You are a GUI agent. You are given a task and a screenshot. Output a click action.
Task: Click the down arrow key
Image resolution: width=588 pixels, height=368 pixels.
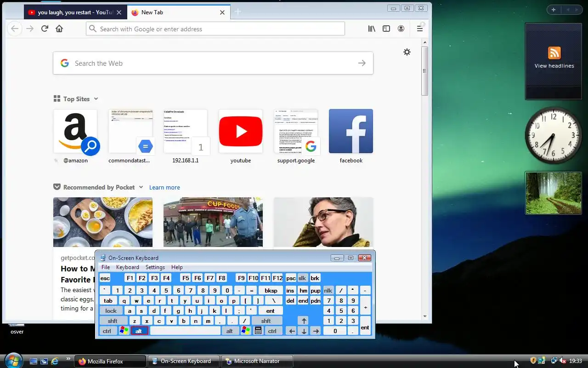coord(304,331)
